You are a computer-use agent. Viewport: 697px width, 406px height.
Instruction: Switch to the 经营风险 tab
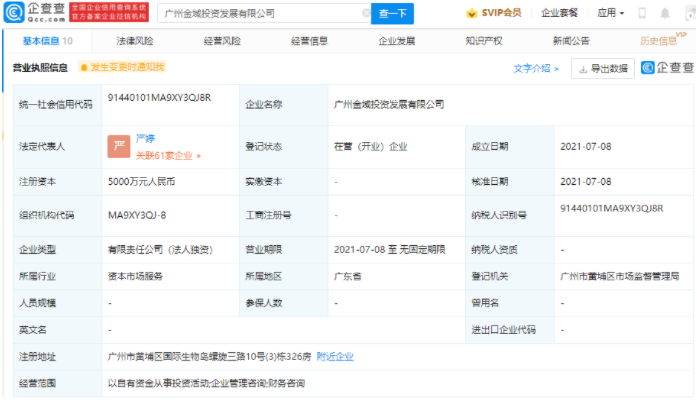(222, 41)
